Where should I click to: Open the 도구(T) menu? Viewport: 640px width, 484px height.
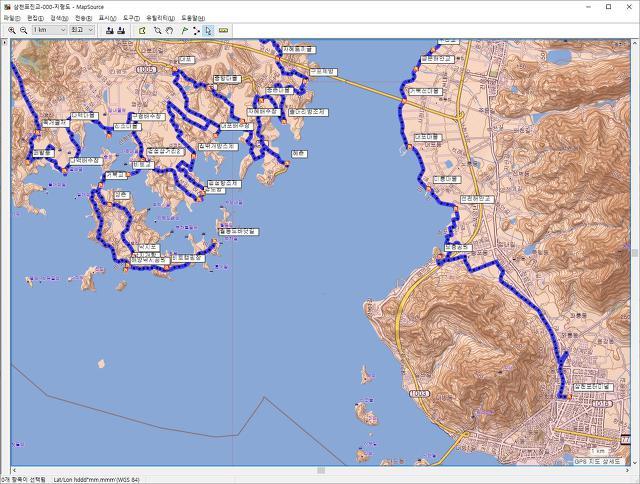tap(131, 18)
